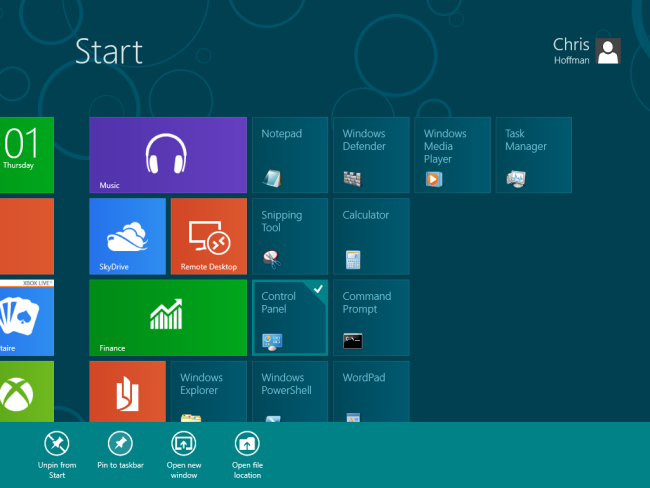The image size is (650, 488).
Task: Open the WordPad tile
Action: [x=371, y=391]
